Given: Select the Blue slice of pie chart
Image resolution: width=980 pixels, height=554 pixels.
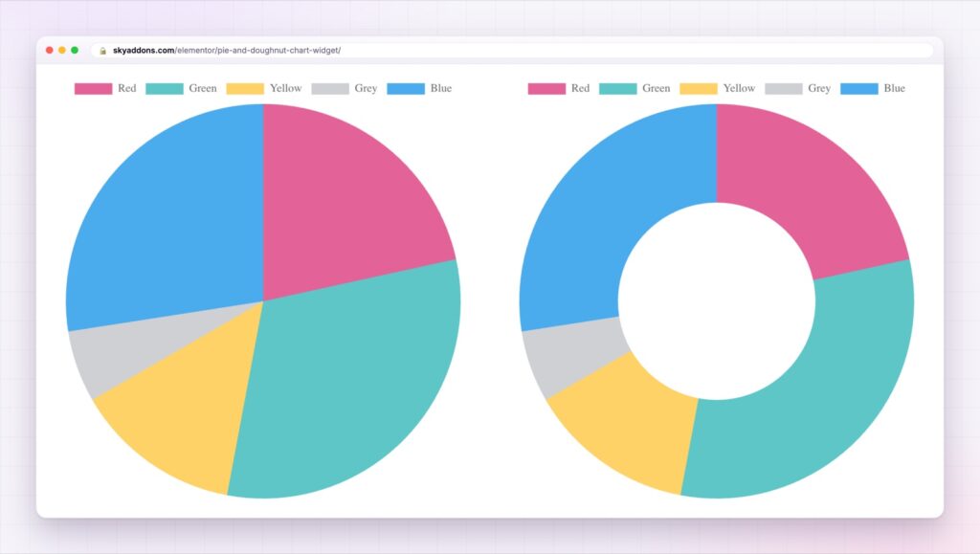Looking at the screenshot, I should [x=168, y=218].
